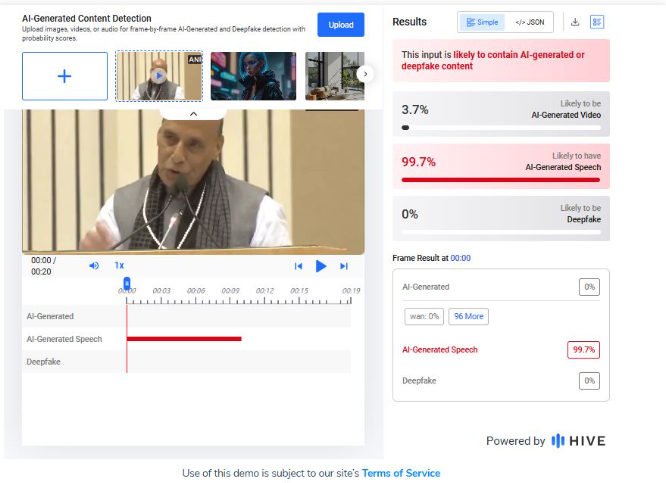
Task: Click the red AI-Generated Speech timeline bar
Action: [x=184, y=339]
